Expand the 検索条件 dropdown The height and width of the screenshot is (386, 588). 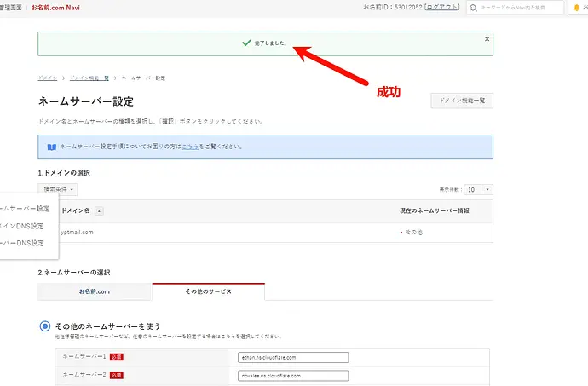(x=58, y=189)
